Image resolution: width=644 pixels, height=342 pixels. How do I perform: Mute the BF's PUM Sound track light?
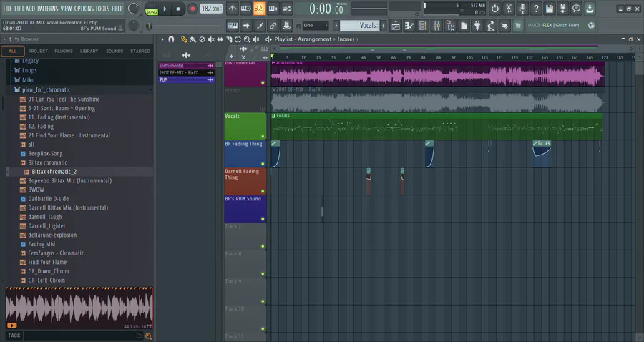[263, 219]
